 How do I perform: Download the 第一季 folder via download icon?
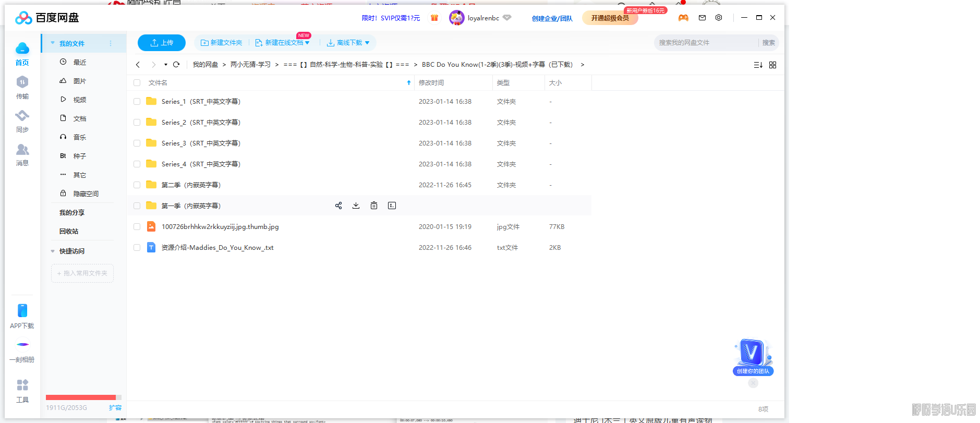[356, 206]
